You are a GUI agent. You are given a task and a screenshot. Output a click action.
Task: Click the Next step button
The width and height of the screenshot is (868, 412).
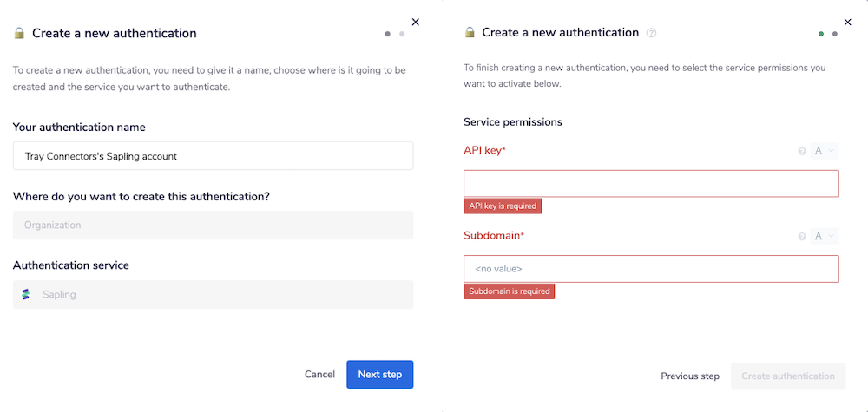tap(379, 375)
